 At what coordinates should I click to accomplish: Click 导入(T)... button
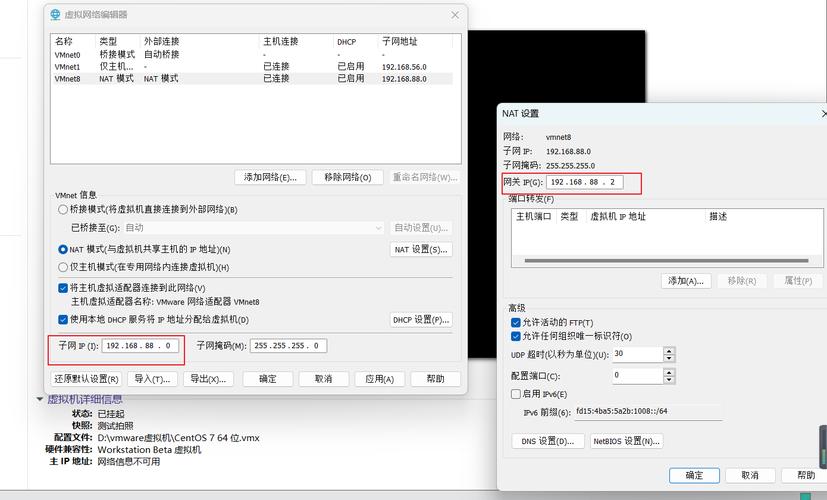(152, 379)
